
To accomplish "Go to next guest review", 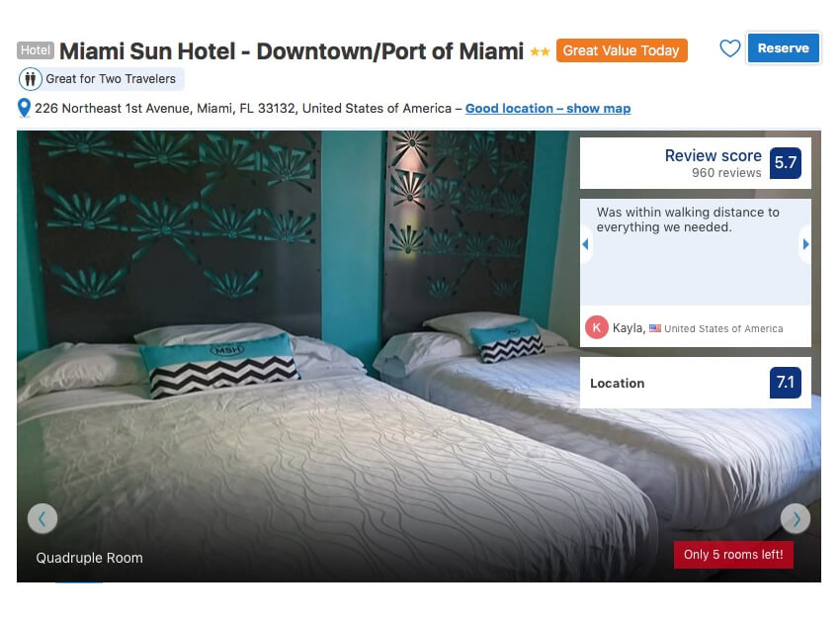I will pos(805,244).
